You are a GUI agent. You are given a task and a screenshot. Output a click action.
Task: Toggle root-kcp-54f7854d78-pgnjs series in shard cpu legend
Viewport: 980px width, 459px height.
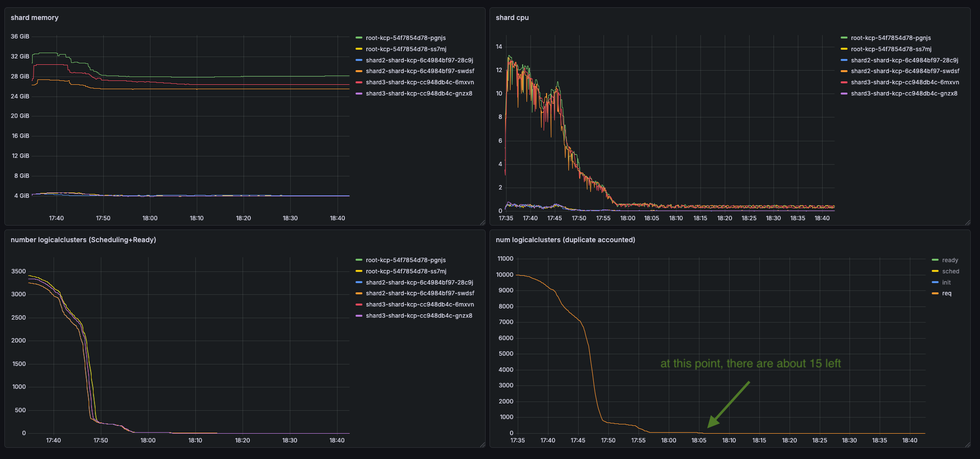pos(891,38)
